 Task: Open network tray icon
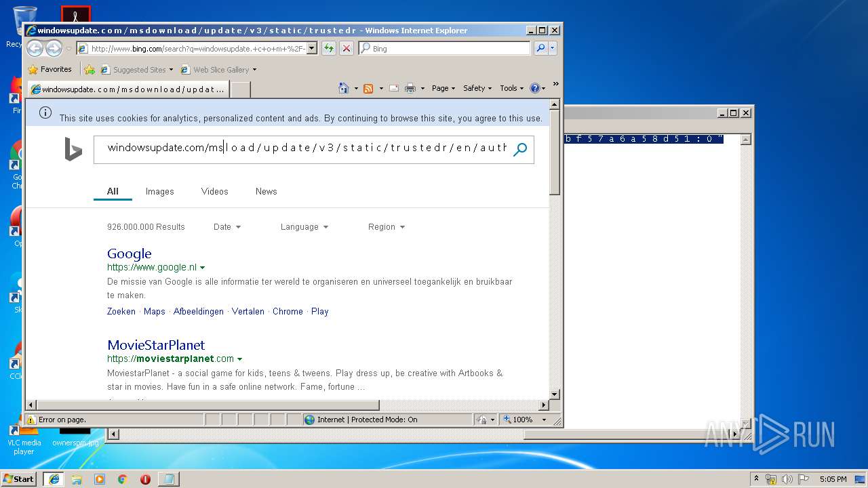771,479
